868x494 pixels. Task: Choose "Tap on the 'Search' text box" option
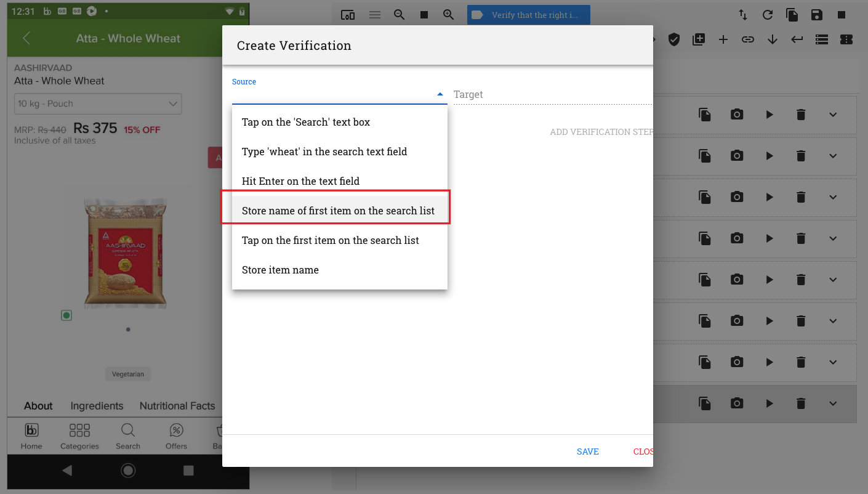coord(339,122)
